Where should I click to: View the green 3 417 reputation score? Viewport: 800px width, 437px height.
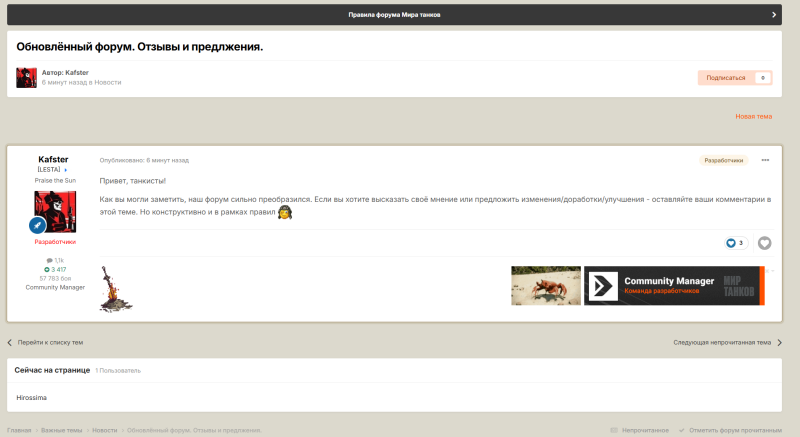[x=55, y=269]
